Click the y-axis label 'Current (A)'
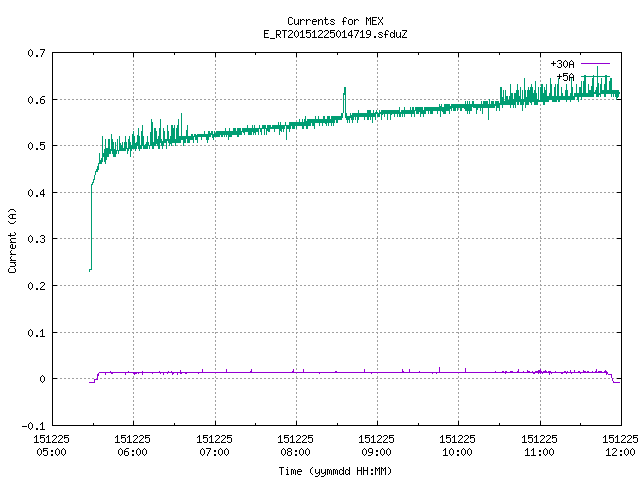Screen dimensions: 640x480 pos(12,240)
